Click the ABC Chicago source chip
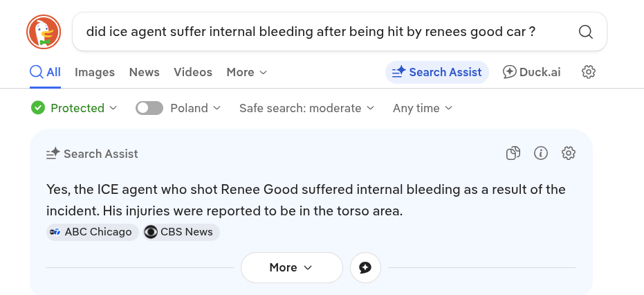Image resolution: width=644 pixels, height=295 pixels. click(x=90, y=232)
